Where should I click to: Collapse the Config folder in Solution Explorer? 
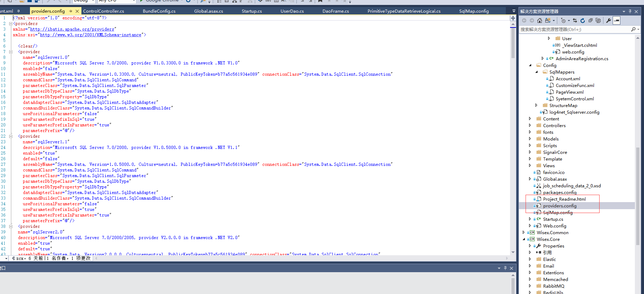click(x=530, y=65)
